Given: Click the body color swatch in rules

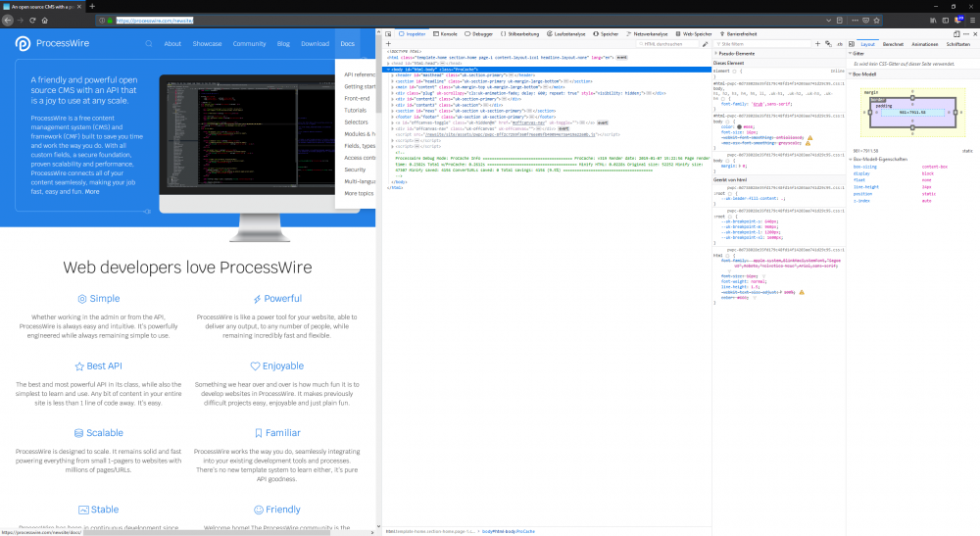Looking at the screenshot, I should pyautogui.click(x=738, y=126).
